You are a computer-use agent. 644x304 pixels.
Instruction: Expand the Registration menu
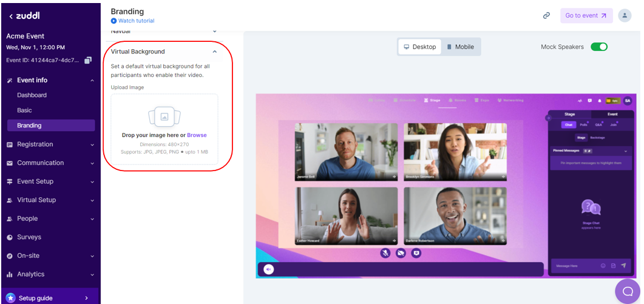coord(92,144)
